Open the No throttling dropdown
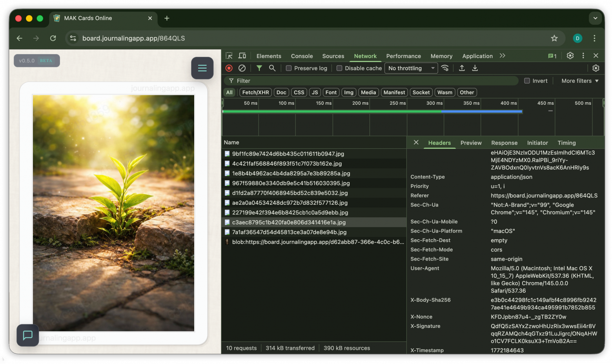 411,68
